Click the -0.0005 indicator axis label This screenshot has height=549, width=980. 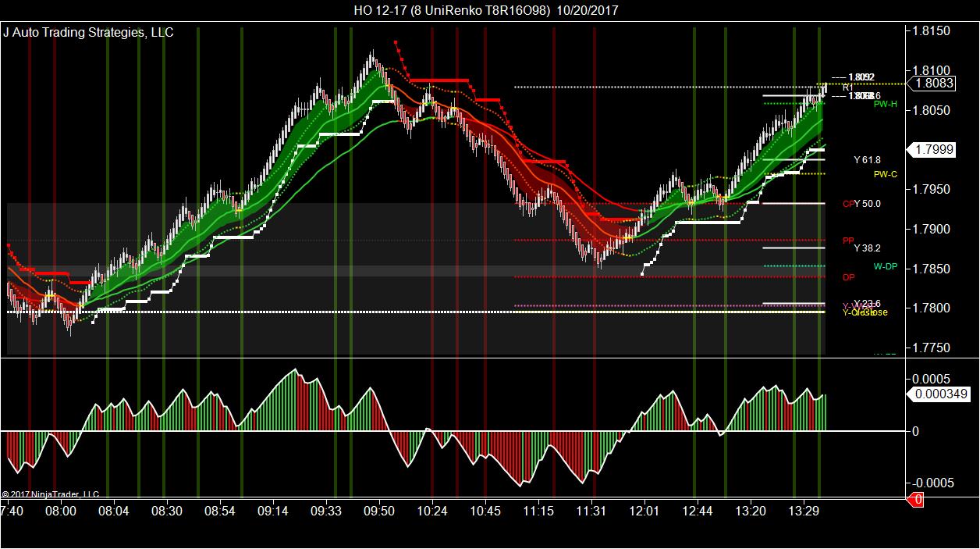pyautogui.click(x=933, y=483)
